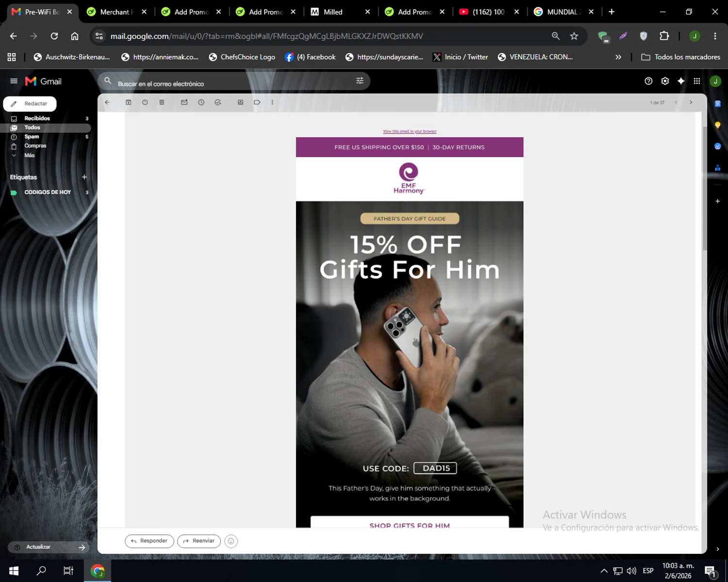
Task: Snooze email clock icon
Action: click(x=201, y=102)
